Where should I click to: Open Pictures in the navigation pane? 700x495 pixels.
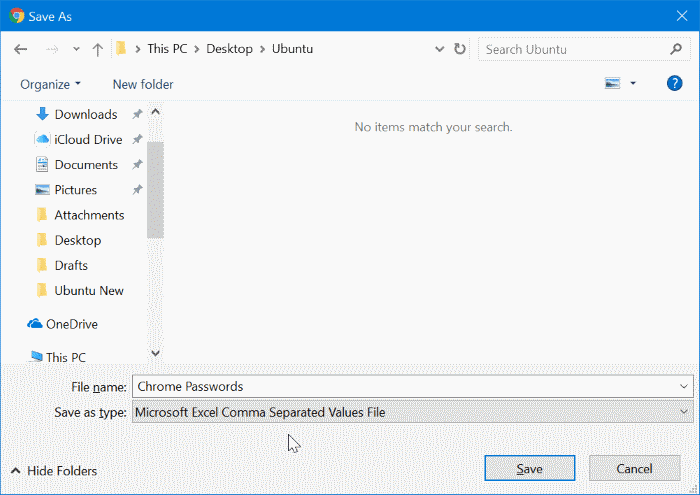coord(75,190)
